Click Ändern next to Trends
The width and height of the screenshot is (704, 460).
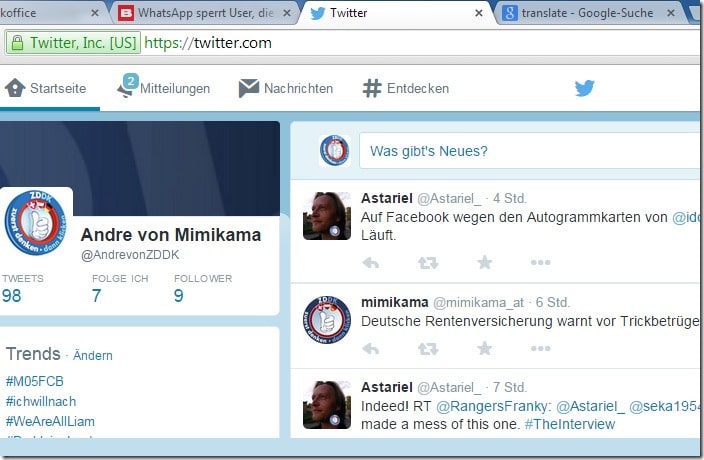tap(93, 355)
